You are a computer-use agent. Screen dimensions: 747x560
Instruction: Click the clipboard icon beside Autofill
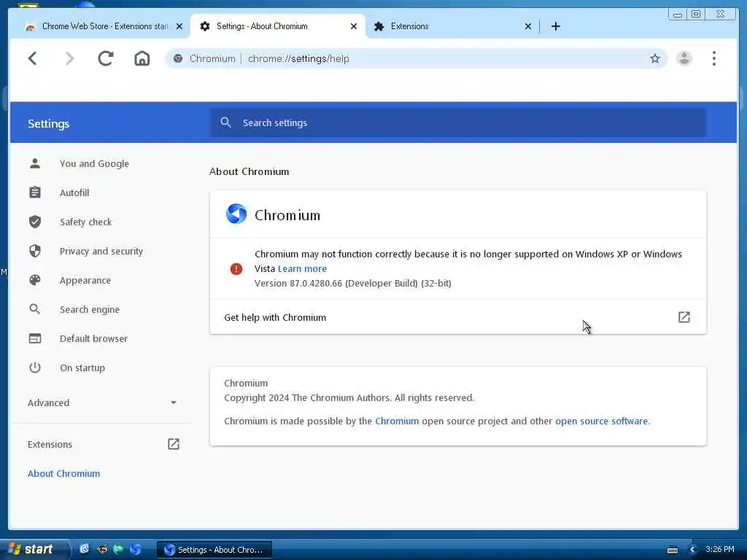[x=35, y=192]
